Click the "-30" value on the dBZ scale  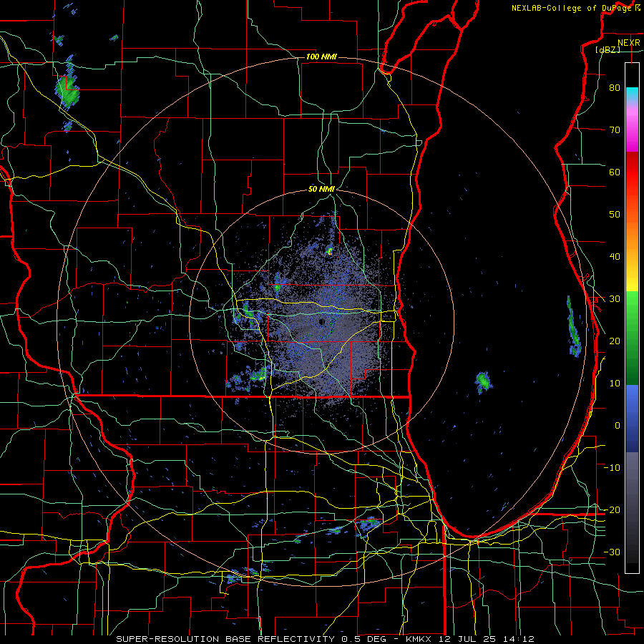click(x=612, y=552)
